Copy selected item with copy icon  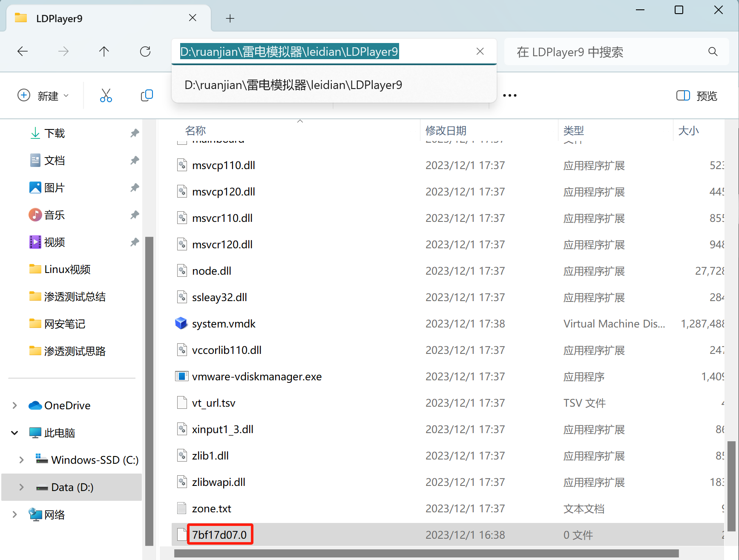coord(147,95)
